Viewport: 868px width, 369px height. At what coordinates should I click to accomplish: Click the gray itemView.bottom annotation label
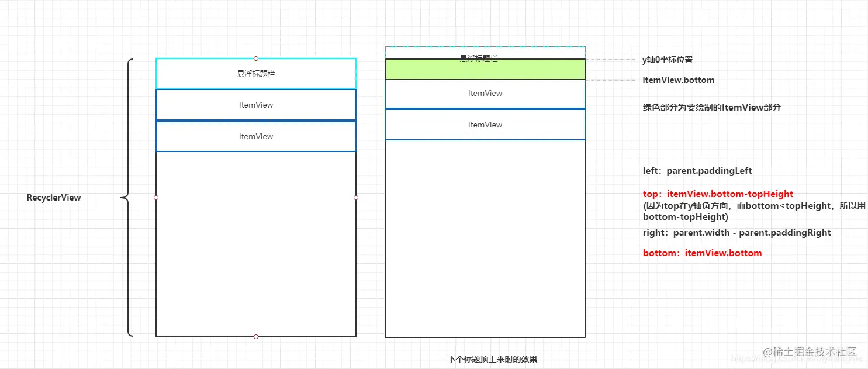678,80
